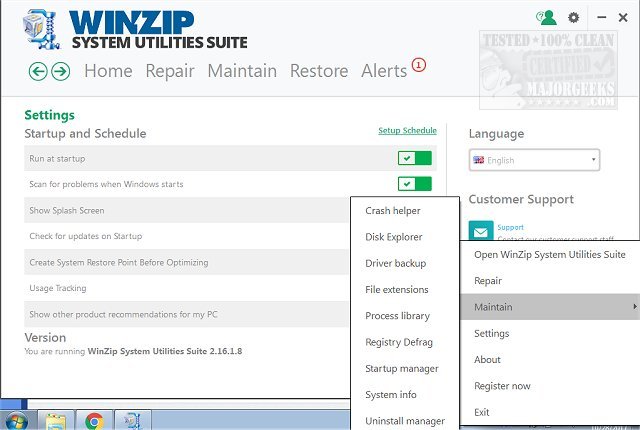
Task: Toggle Scan for problems when Windows starts
Action: [415, 184]
